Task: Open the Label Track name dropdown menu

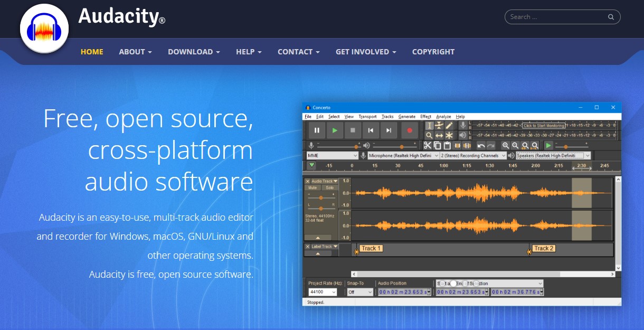Action: [325, 247]
